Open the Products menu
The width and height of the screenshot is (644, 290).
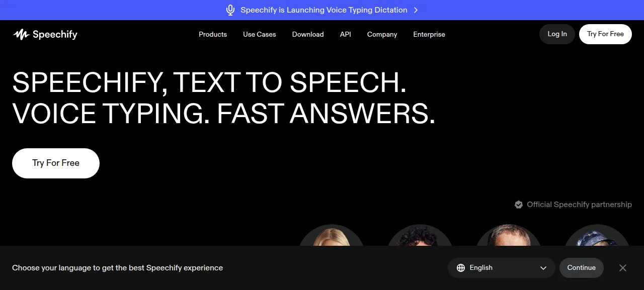click(x=213, y=34)
